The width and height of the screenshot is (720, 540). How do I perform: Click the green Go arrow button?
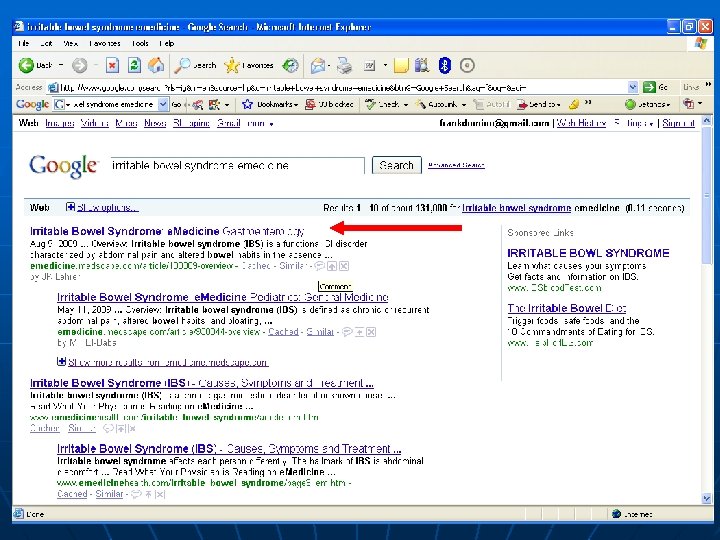649,87
